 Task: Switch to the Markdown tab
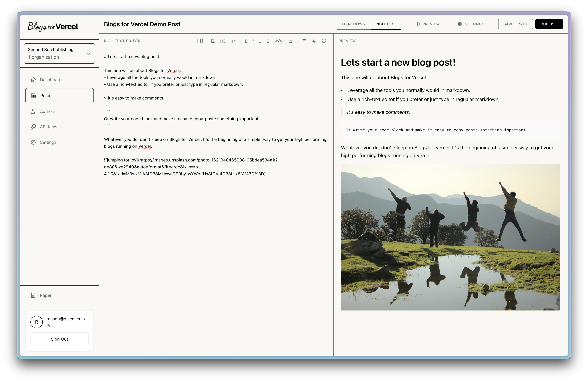click(x=354, y=24)
